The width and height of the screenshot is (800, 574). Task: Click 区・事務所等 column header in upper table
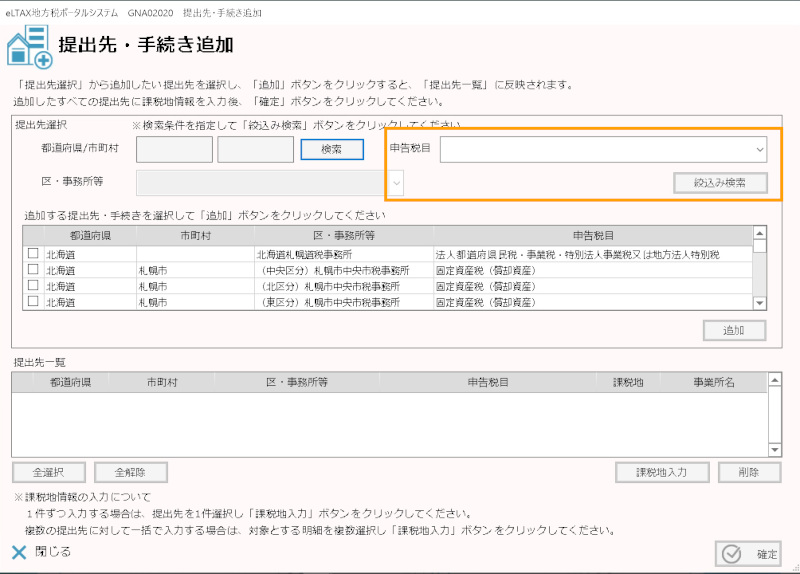tap(344, 236)
